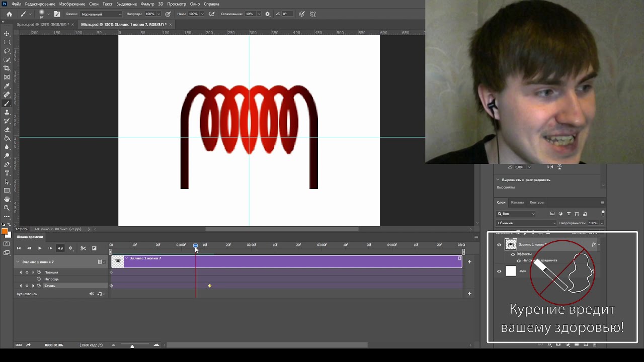The image size is (644, 362).
Task: Open the Обычные layer blending dropdown
Action: [526, 223]
